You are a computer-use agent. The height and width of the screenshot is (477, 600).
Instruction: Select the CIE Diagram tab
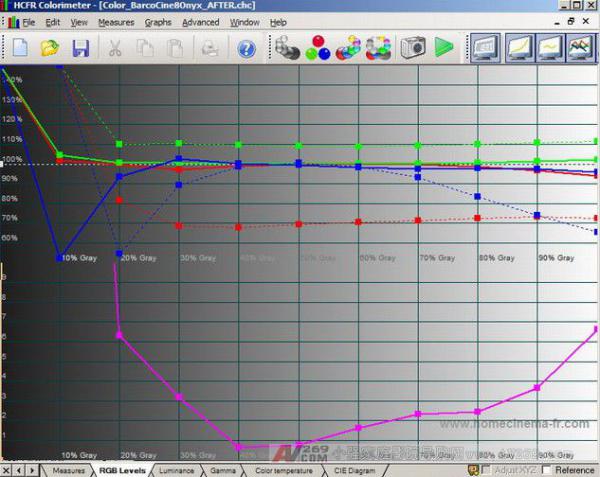coord(355,470)
